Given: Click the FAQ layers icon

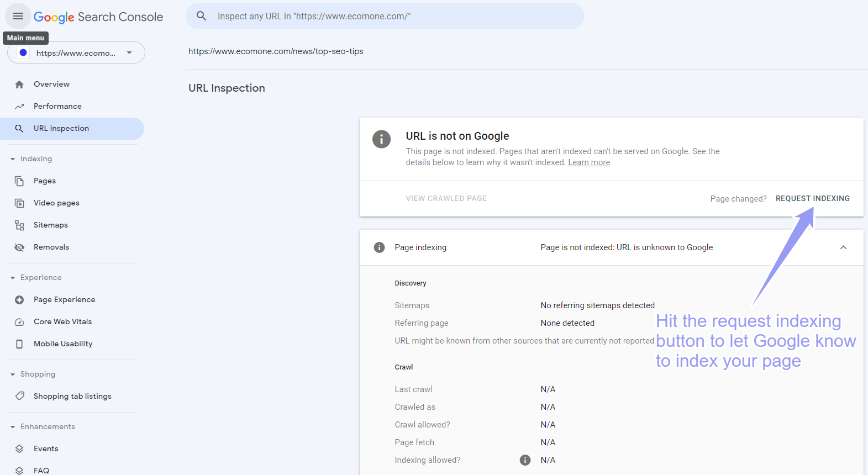Looking at the screenshot, I should (x=19, y=471).
